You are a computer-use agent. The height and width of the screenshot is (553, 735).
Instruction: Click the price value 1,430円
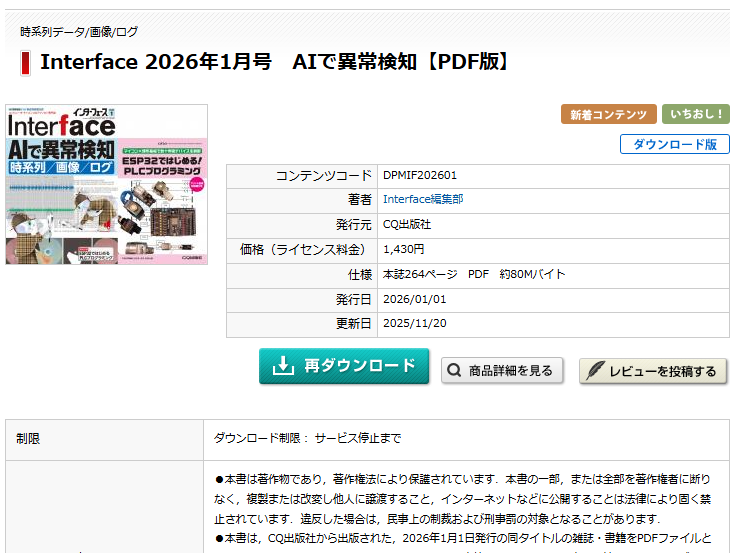tap(404, 250)
